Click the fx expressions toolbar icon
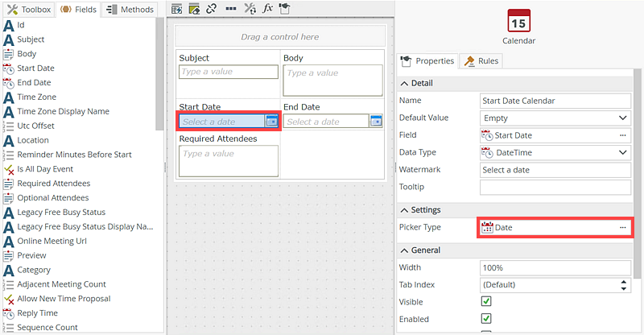 click(269, 9)
